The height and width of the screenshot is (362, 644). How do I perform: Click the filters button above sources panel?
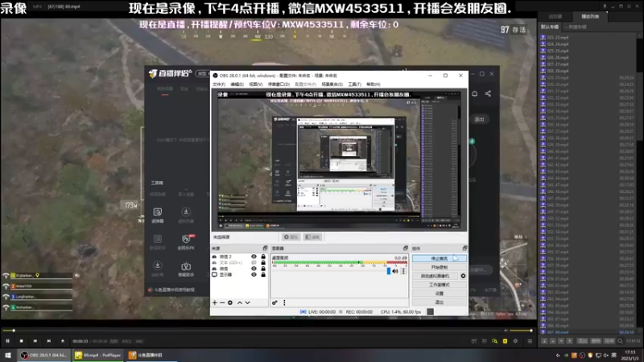coord(312,237)
